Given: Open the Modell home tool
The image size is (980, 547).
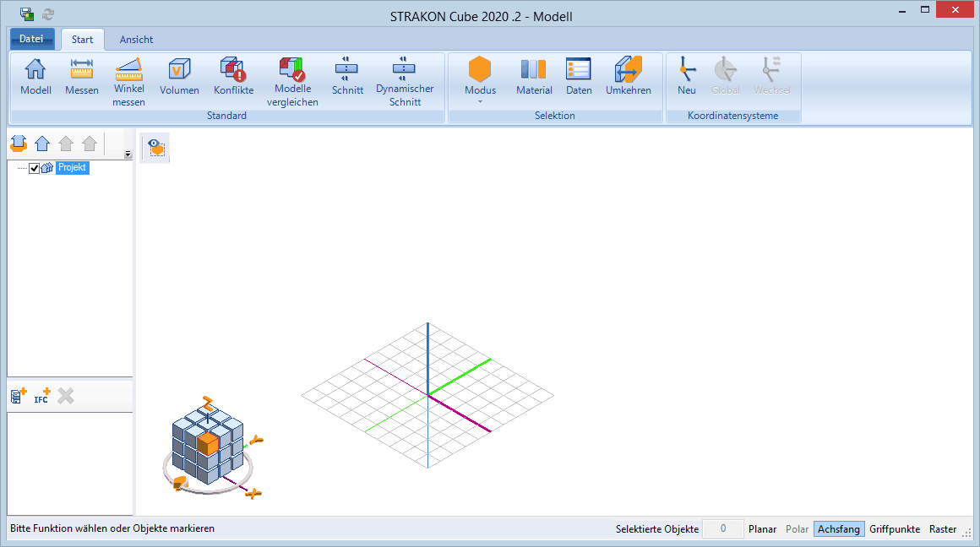Looking at the screenshot, I should pyautogui.click(x=35, y=76).
